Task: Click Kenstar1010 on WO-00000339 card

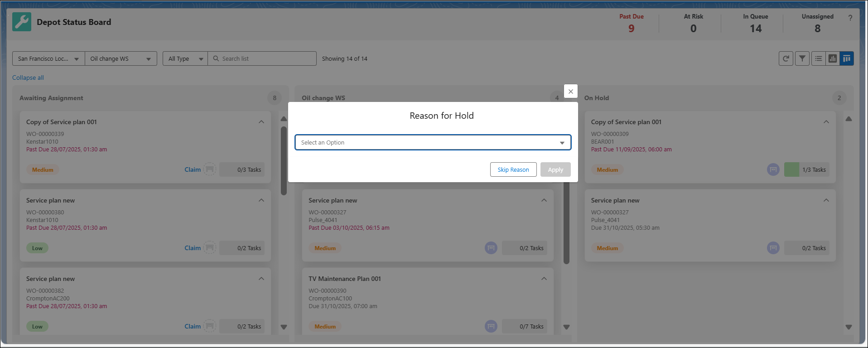Action: [x=42, y=141]
